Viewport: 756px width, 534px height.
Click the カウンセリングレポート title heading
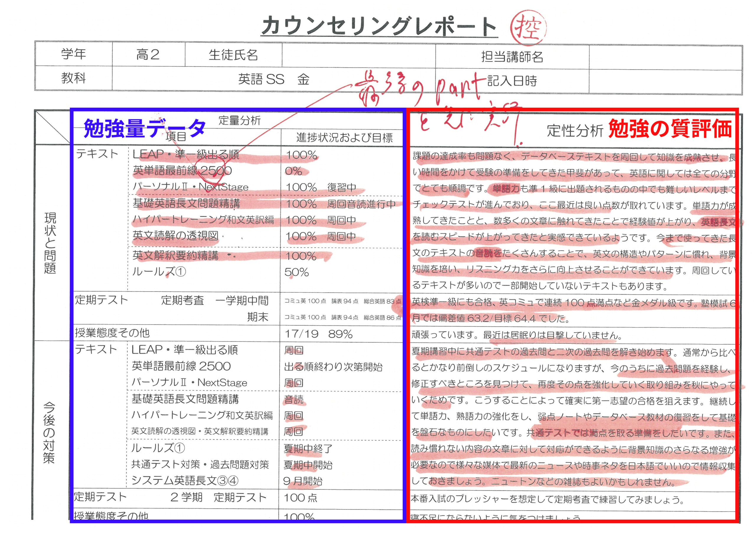[379, 26]
